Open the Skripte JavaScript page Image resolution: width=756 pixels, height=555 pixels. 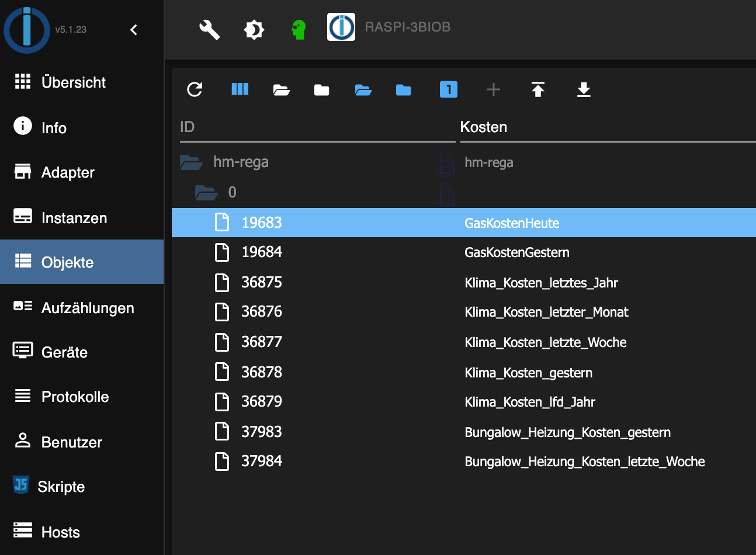pos(82,486)
